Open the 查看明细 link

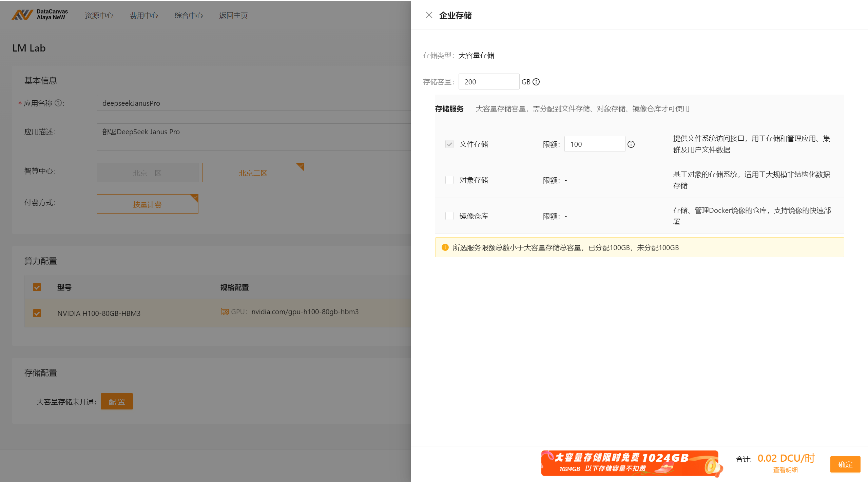(785, 470)
